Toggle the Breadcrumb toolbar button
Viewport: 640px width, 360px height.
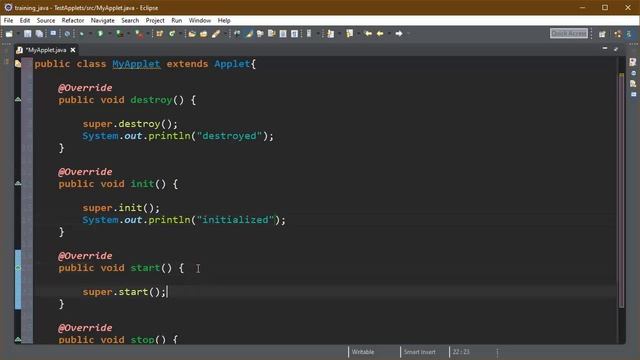(x=236, y=33)
